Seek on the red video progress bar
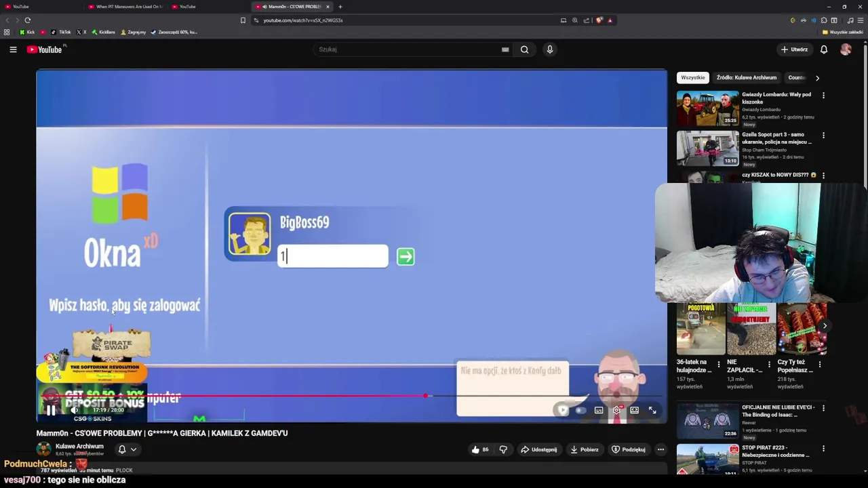The image size is (868, 488). click(351, 396)
